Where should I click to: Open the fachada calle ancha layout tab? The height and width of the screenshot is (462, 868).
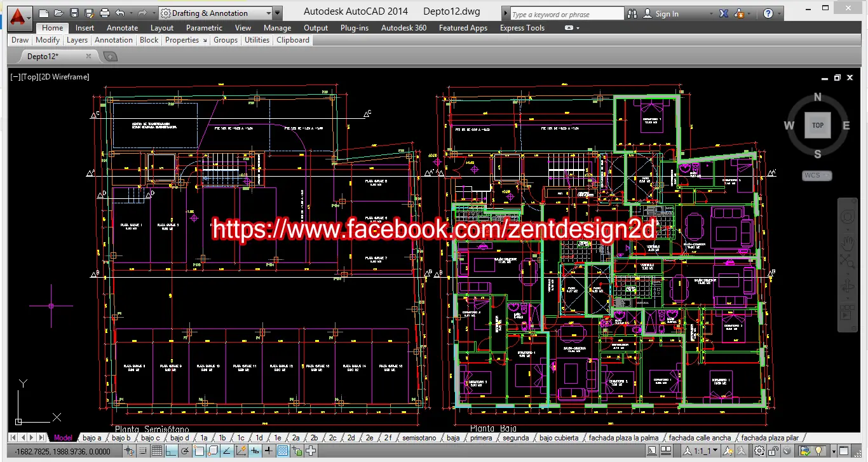coord(700,438)
